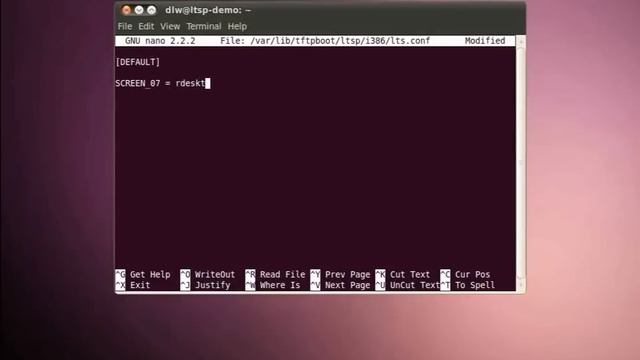Viewport: 640px width, 360px height.
Task: Click the Prev Page shortcut label
Action: coord(347,275)
